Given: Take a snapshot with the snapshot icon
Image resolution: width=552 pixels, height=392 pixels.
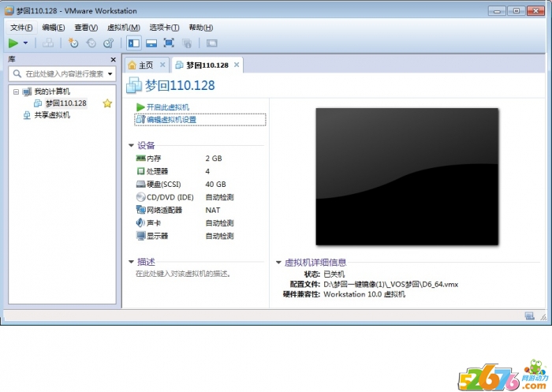Looking at the screenshot, I should (73, 43).
